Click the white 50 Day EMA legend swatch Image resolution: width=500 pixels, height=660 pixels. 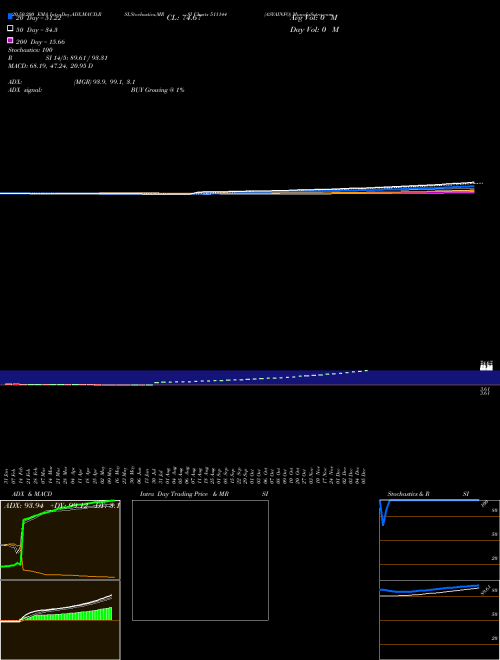(x=10, y=28)
